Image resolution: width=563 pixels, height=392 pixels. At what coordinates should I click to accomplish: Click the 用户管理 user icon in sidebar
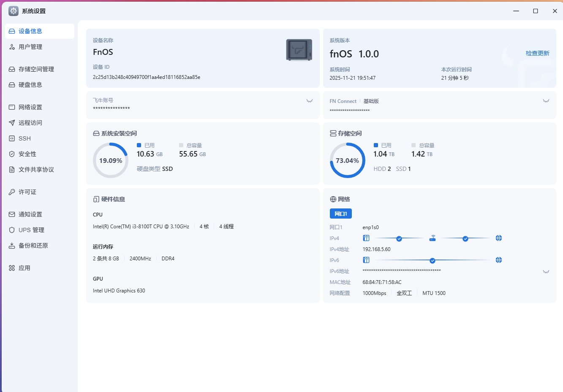click(12, 47)
